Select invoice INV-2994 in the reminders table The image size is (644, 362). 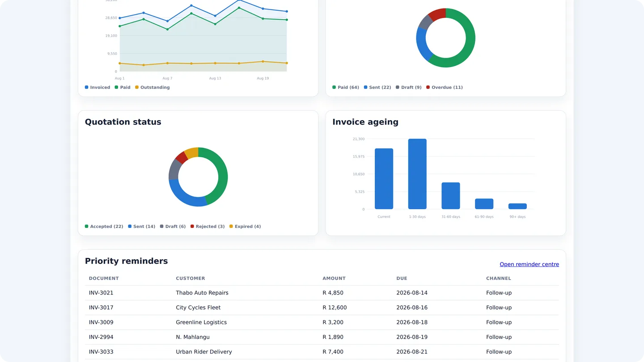pos(101,337)
